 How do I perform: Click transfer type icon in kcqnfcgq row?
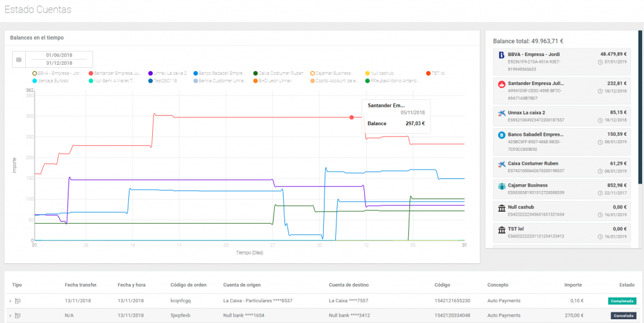coord(18,301)
